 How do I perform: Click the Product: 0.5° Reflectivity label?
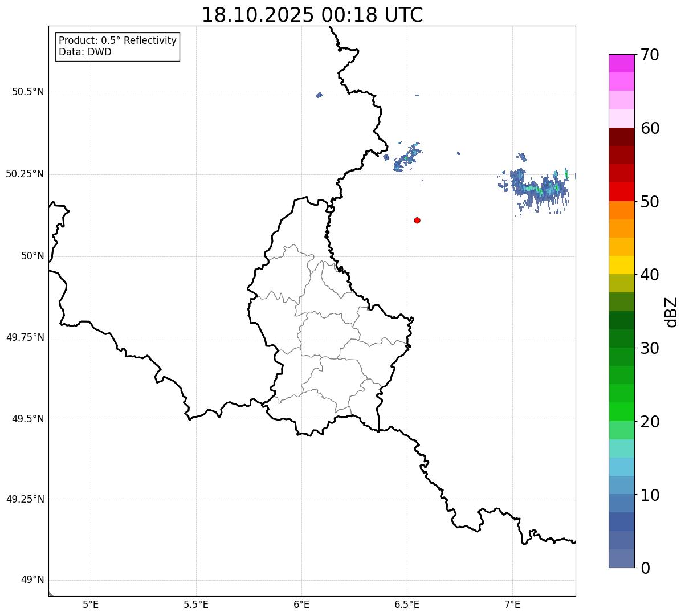coord(117,40)
